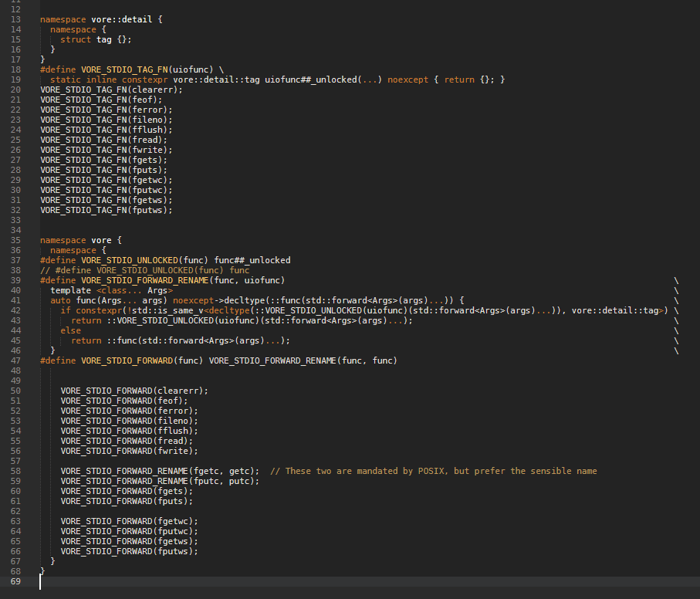Viewport: 700px width, 599px height.
Task: Click VORE_STDIO_TAG_FN(fputws) macro call
Action: (107, 210)
